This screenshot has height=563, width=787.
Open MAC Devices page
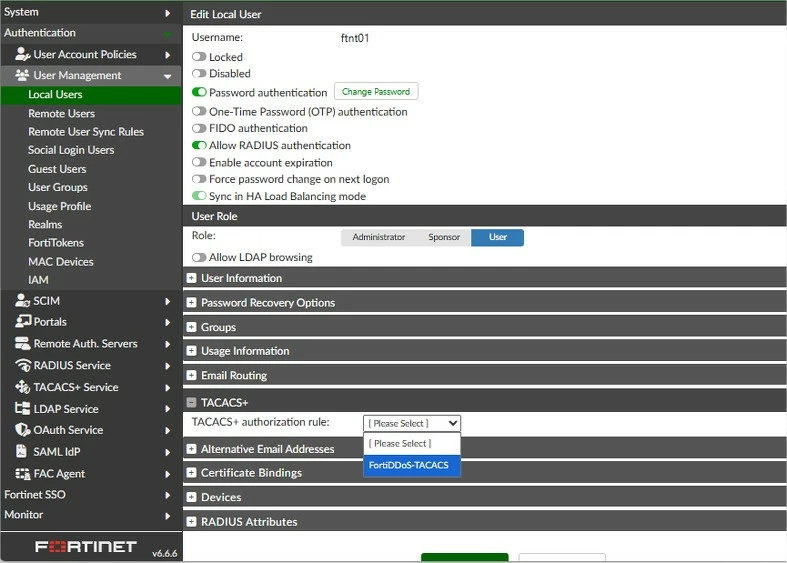click(x=61, y=262)
